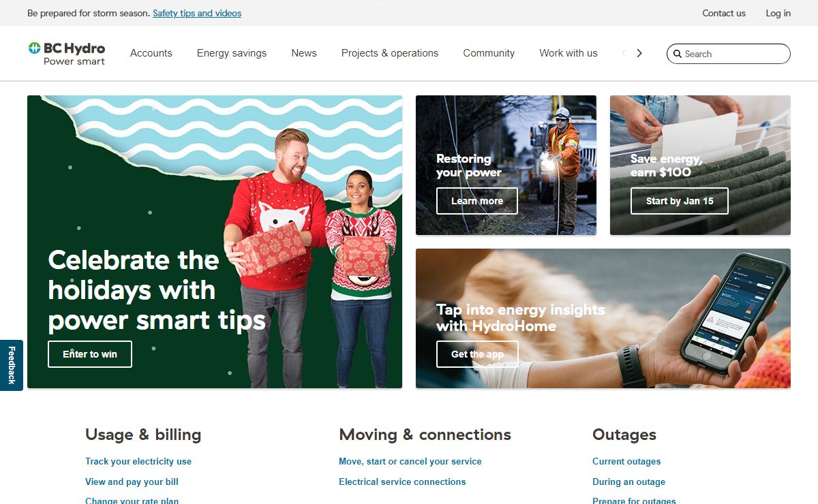This screenshot has width=818, height=504.
Task: Open the Energy savings menu
Action: (x=232, y=53)
